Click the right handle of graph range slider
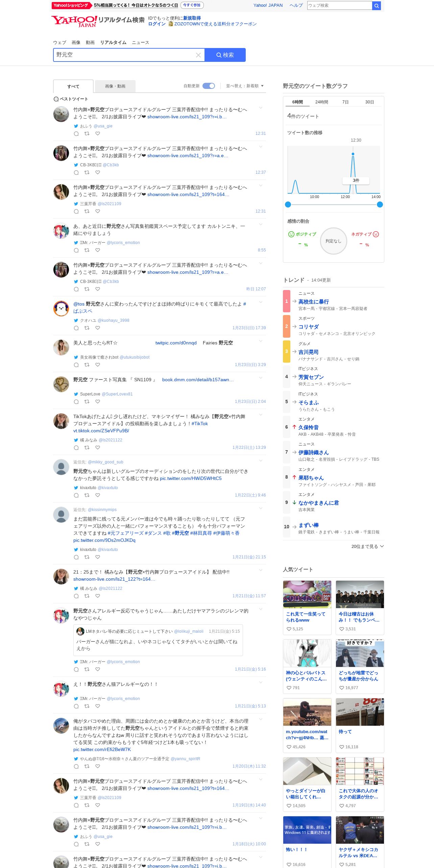This screenshot has height=868, width=434. pyautogui.click(x=380, y=204)
